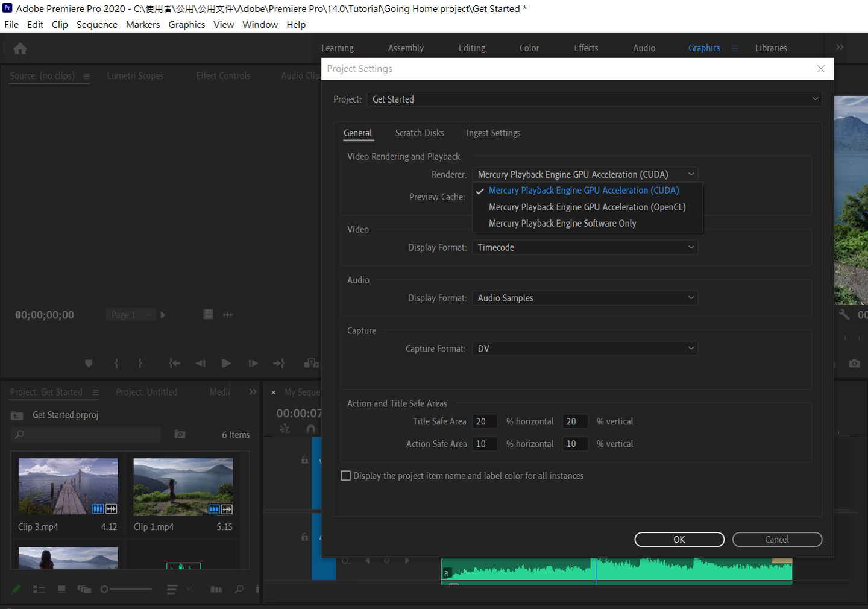Toggle the audio track lock in timeline

coord(304,537)
